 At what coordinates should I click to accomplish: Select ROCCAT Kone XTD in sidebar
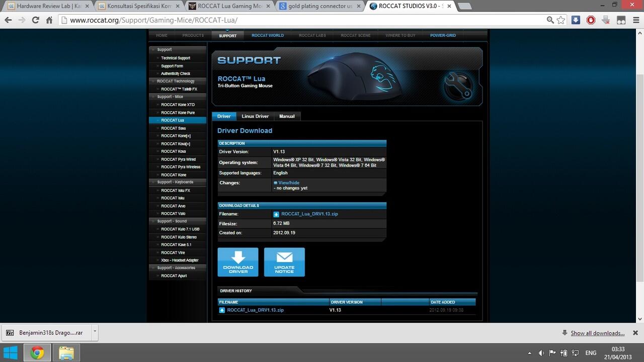(178, 105)
